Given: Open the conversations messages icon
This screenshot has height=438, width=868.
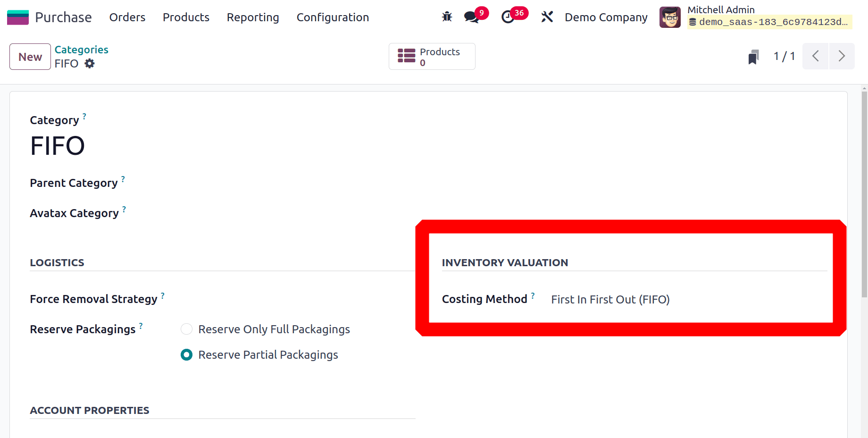Looking at the screenshot, I should click(471, 17).
